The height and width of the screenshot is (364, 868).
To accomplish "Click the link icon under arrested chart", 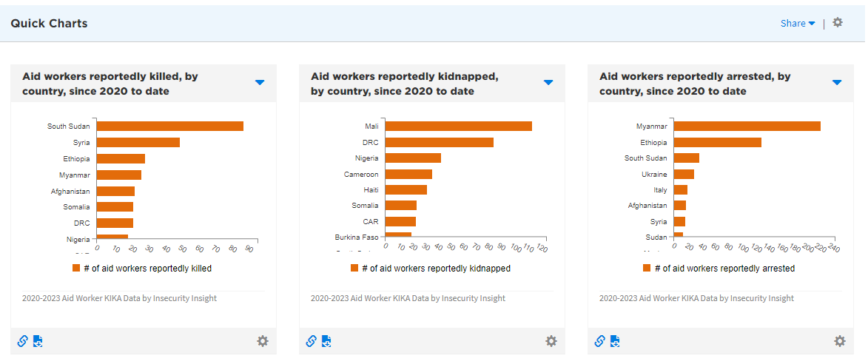I will 599,341.
